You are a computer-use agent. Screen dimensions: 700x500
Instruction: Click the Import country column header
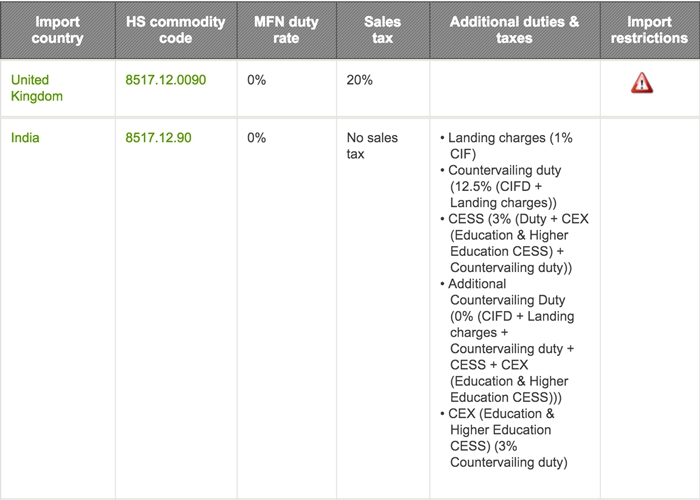tap(57, 30)
